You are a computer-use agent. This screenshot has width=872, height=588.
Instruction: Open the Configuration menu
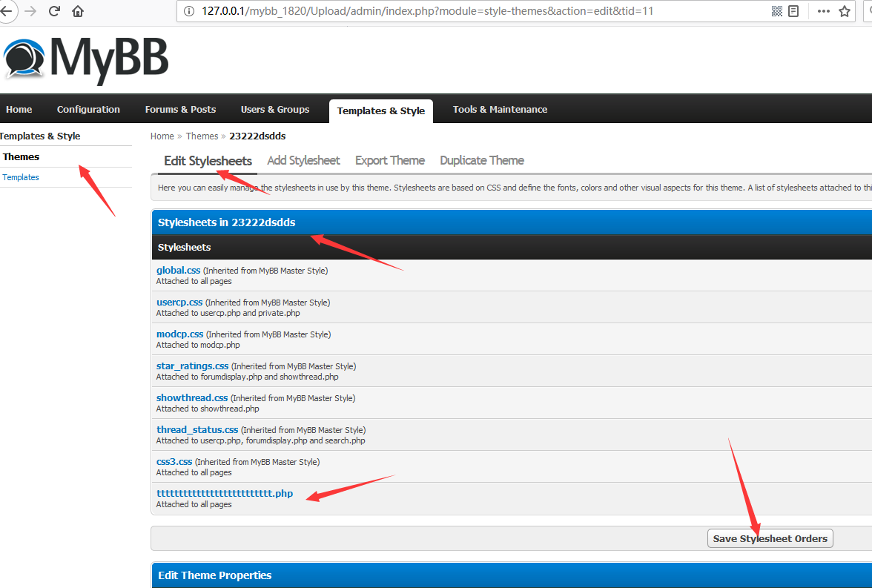tap(88, 110)
